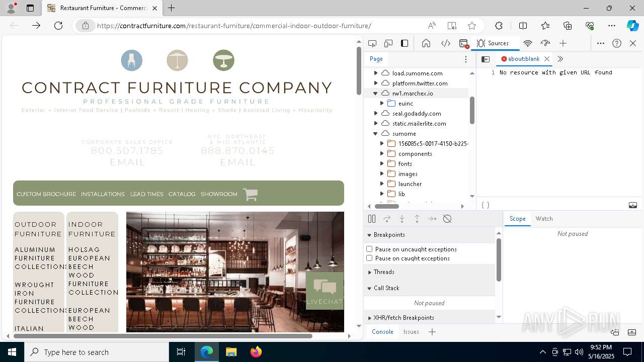Toggle the DevTools activity bar/dock icon
The width and height of the screenshot is (644, 362).
(405, 43)
